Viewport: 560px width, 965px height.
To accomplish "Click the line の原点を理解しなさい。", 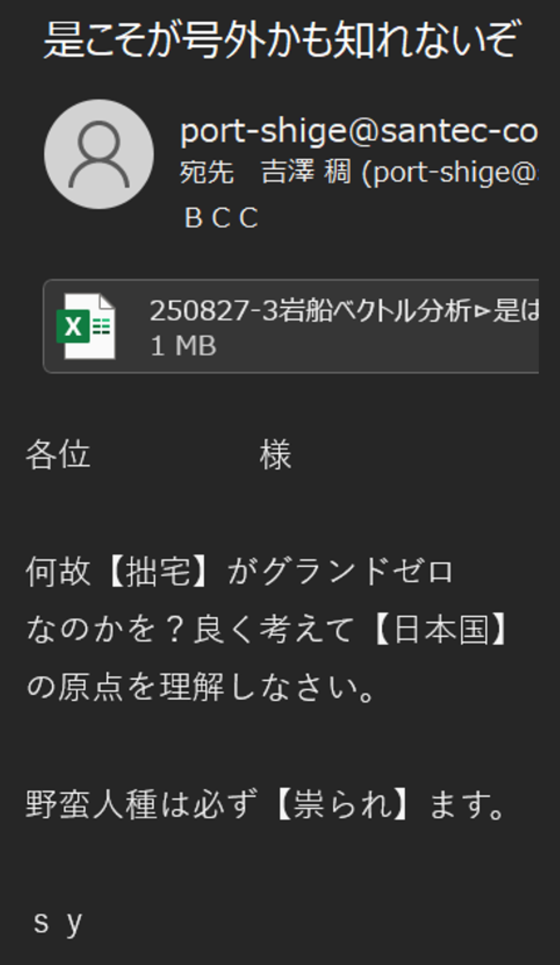I will point(201,687).
